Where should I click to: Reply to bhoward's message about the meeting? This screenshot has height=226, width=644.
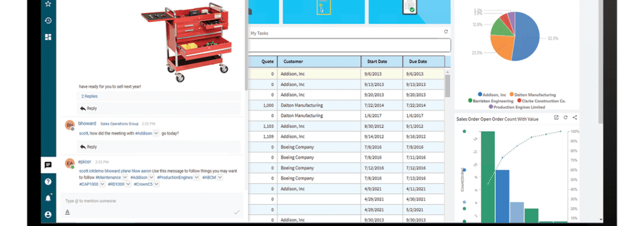pyautogui.click(x=88, y=147)
